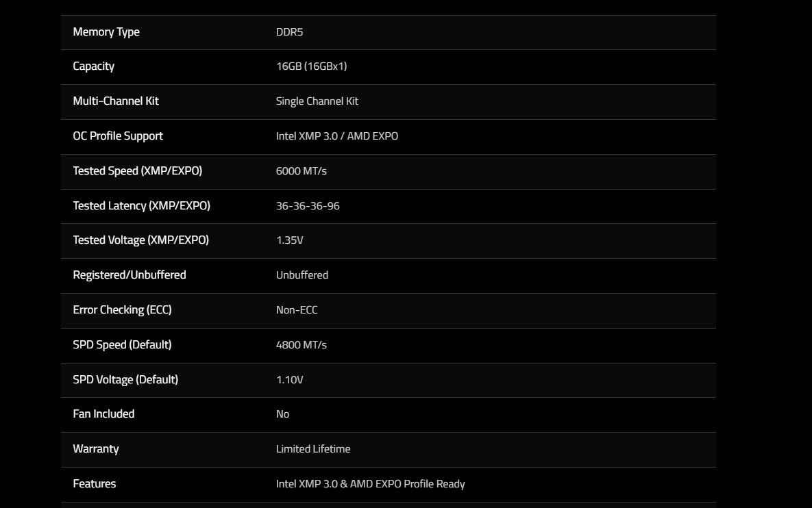This screenshot has height=508, width=812.
Task: Select the Limited Lifetime warranty text
Action: point(312,449)
